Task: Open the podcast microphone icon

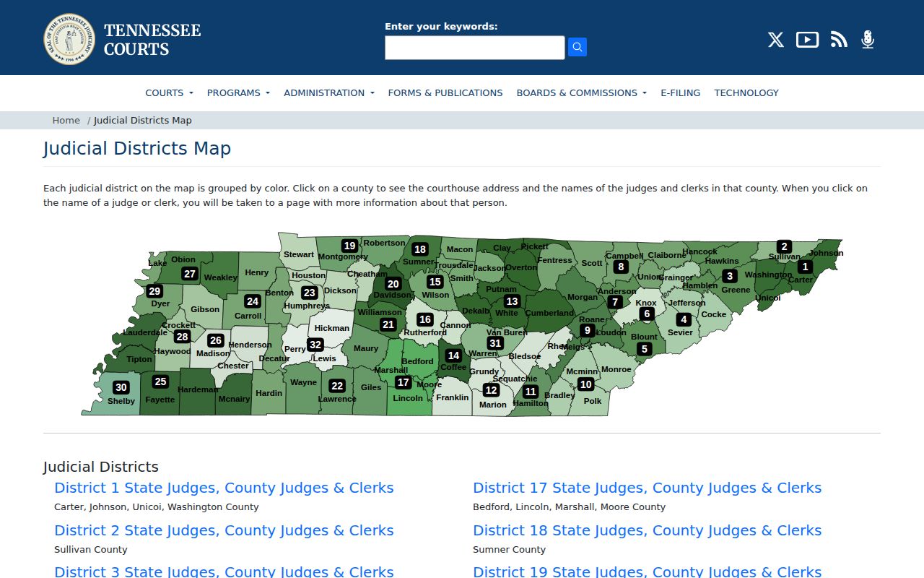Action: 868,40
